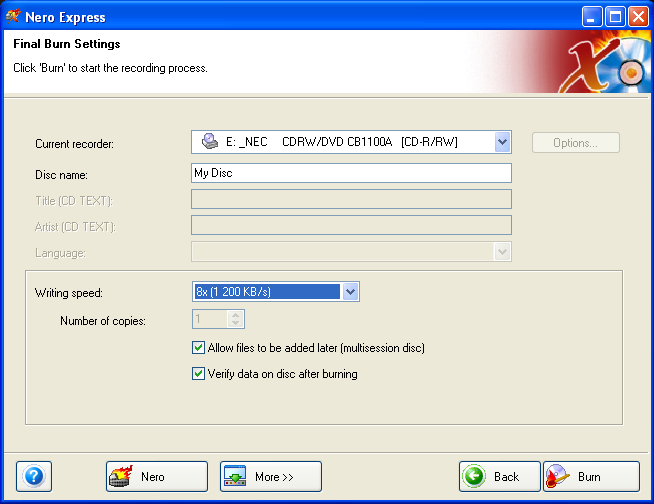Click the recorder drive icon in Current recorder

click(x=210, y=141)
